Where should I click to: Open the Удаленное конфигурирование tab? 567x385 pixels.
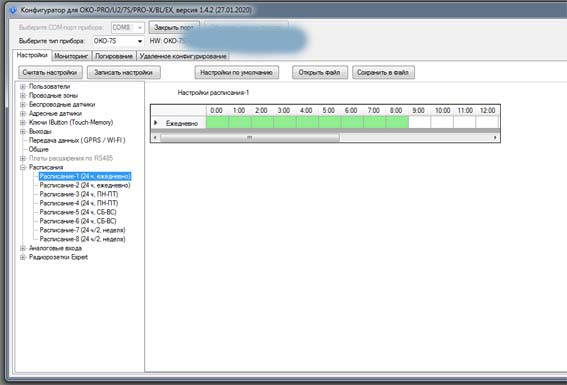183,56
